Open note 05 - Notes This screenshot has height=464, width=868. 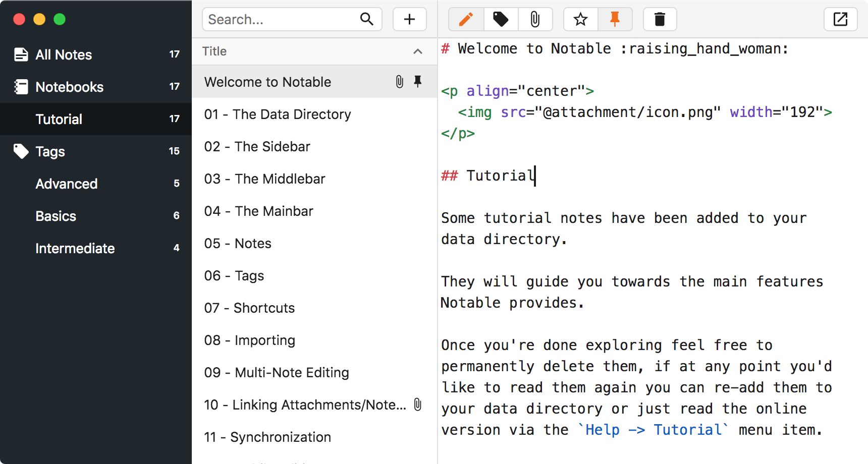point(314,243)
